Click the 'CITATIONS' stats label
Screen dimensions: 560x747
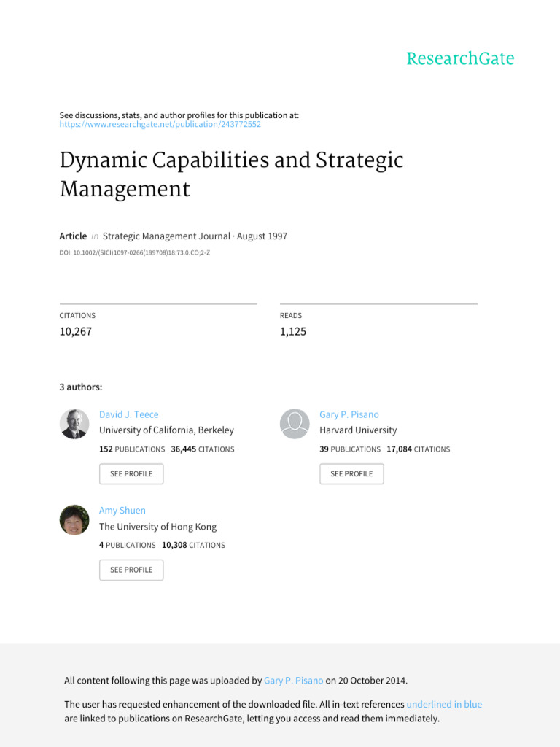(x=77, y=315)
